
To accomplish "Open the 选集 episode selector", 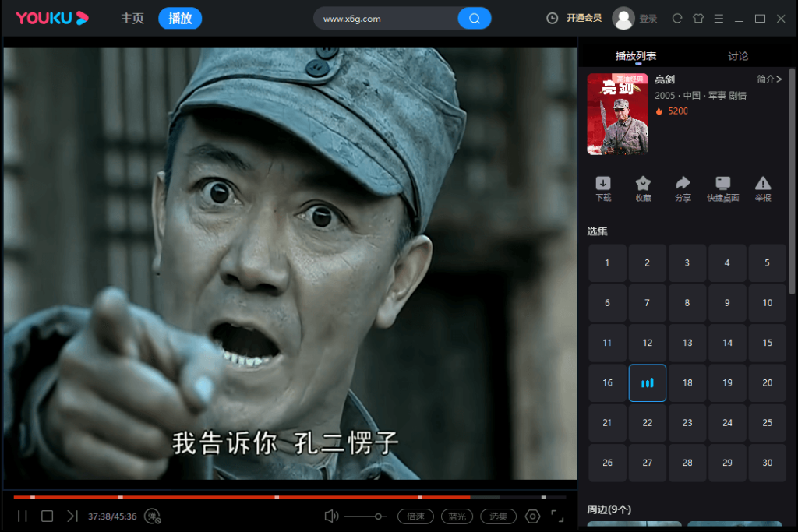I will pyautogui.click(x=498, y=516).
